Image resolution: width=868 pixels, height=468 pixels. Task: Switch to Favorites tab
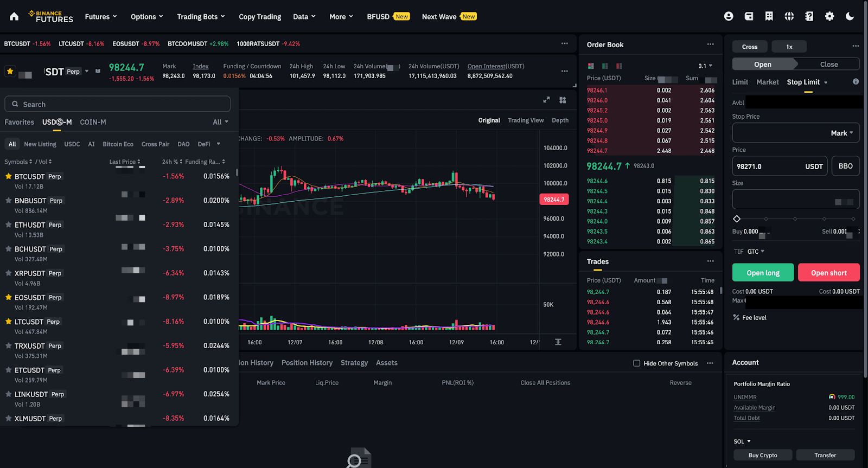pyautogui.click(x=19, y=122)
